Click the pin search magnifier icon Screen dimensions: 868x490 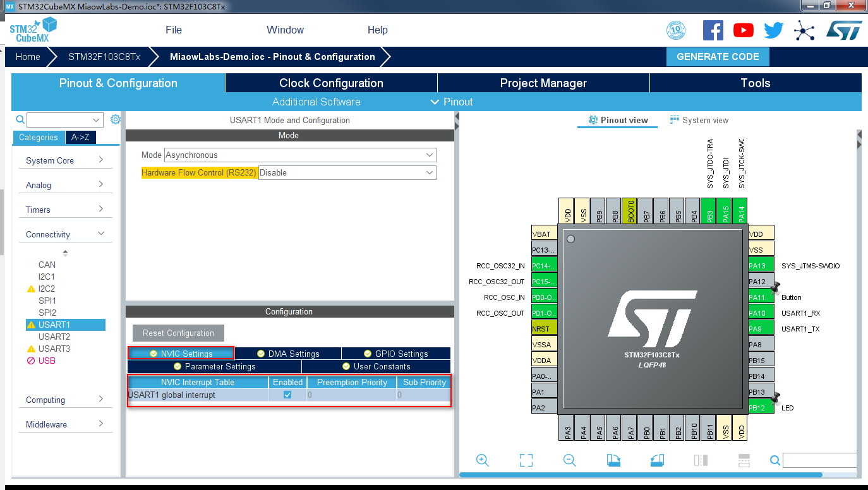pyautogui.click(x=775, y=460)
